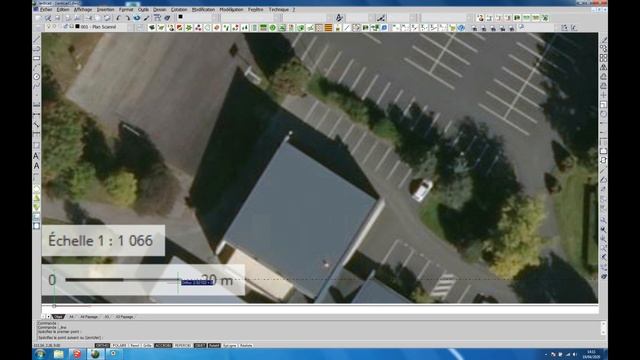Toggle Grille display in status bar
This screenshot has width=640, height=360.
click(147, 346)
